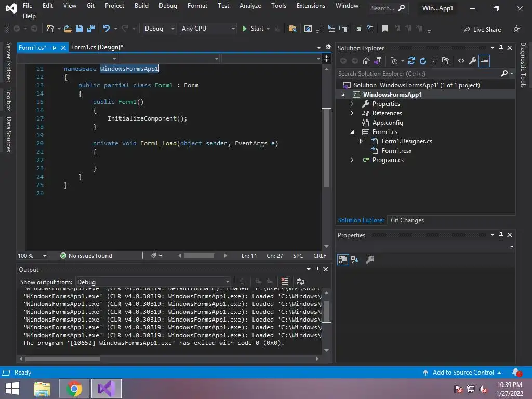Open the Debug configuration dropdown

159,29
